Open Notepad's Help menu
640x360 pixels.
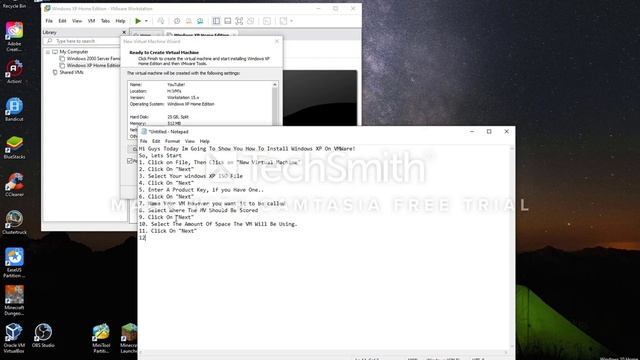click(204, 141)
